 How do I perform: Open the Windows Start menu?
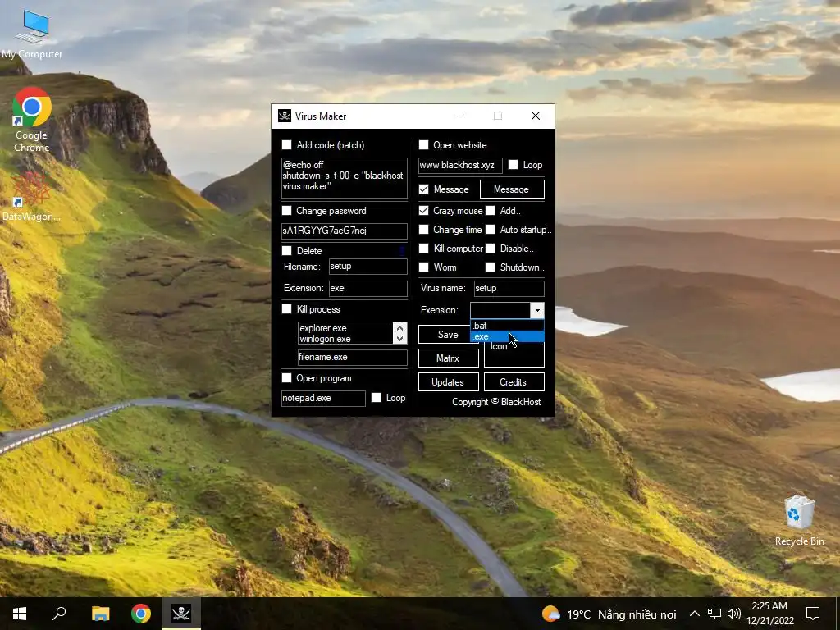(20, 614)
